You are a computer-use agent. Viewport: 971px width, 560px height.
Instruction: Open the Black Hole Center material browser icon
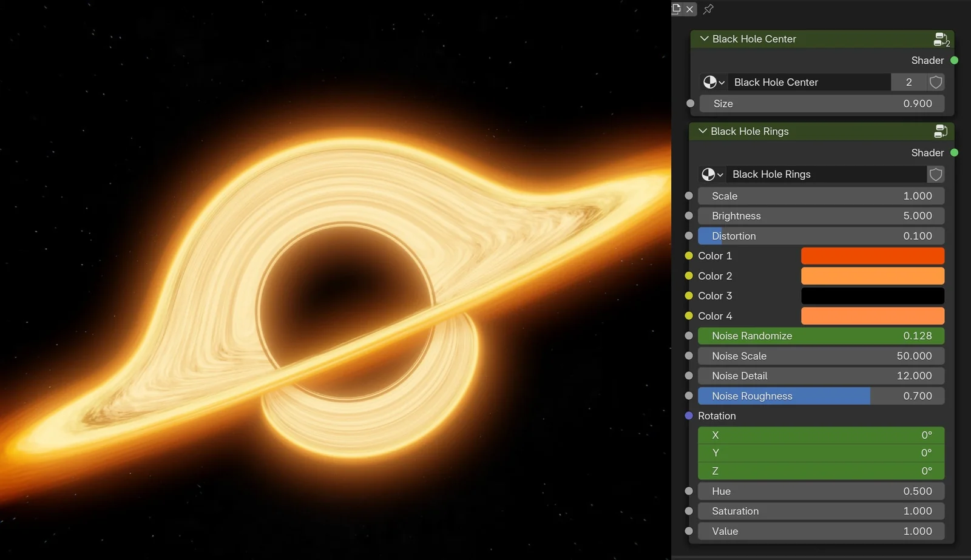tap(710, 82)
